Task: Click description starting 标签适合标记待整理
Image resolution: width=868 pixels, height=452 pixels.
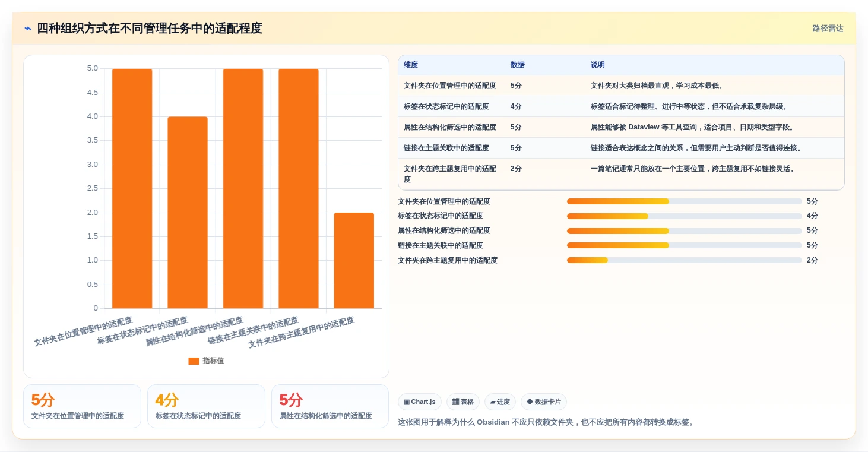Action: 689,107
